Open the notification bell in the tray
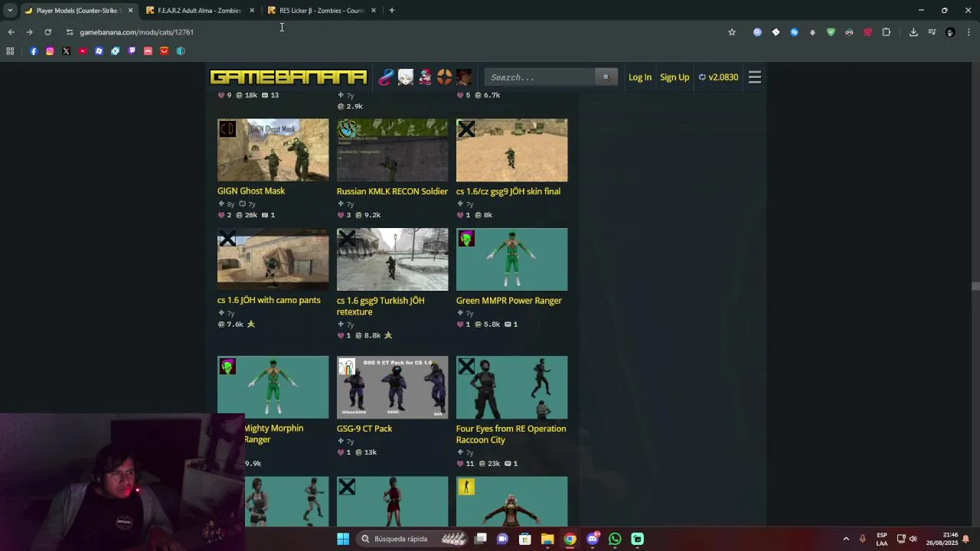The image size is (980, 551). point(966,539)
